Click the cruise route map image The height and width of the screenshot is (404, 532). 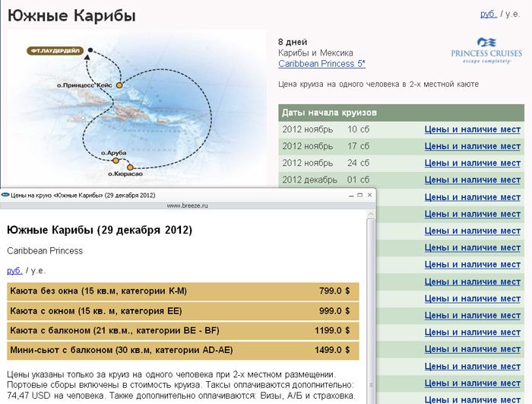(137, 108)
